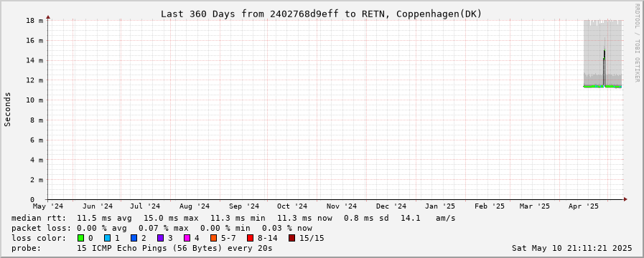Viewport: 644px width, 258px height.
Task: Click the orange 5-7 loss swatch
Action: point(213,238)
